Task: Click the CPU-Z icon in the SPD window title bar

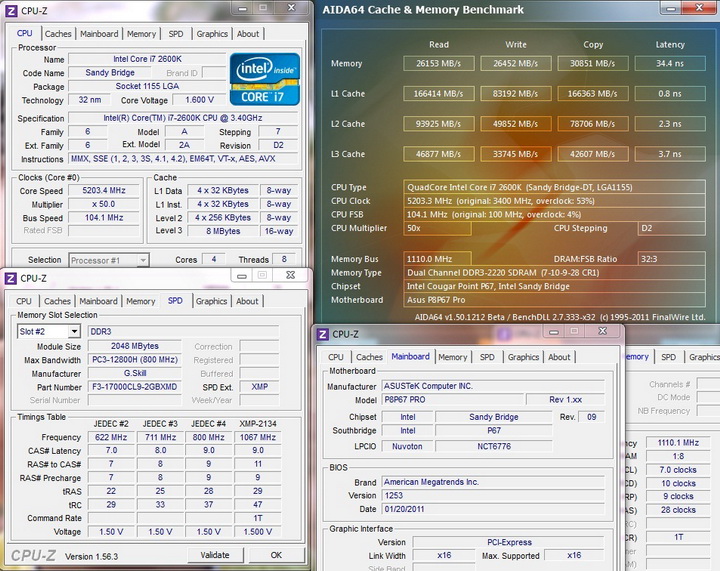Action: 11,278
